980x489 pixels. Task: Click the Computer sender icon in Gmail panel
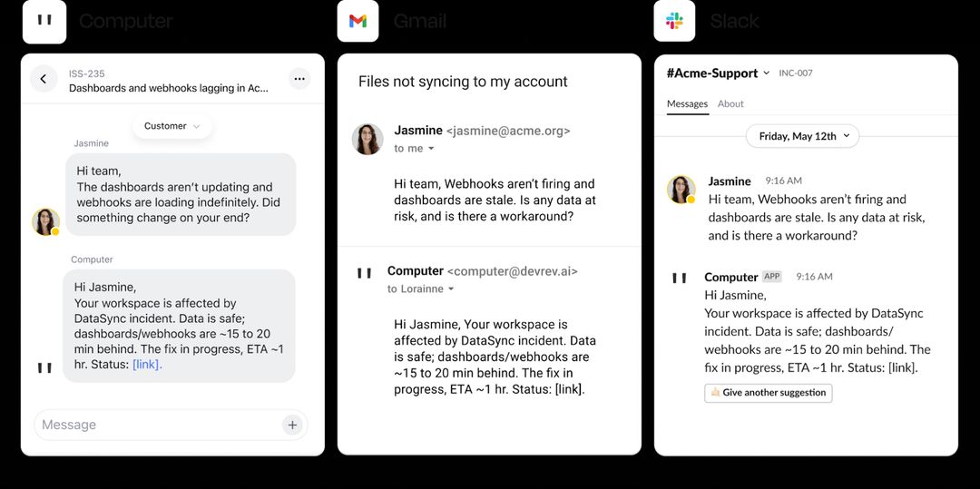click(365, 273)
